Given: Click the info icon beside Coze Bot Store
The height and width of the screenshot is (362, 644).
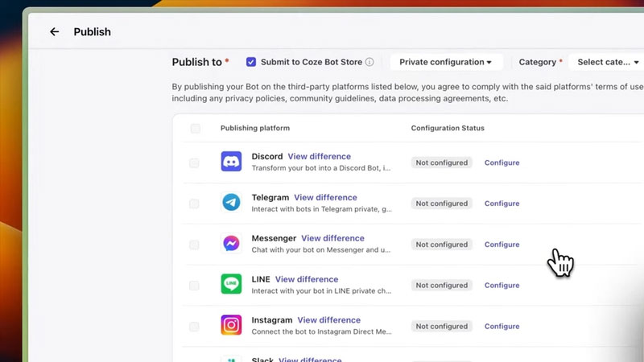Looking at the screenshot, I should tap(369, 62).
